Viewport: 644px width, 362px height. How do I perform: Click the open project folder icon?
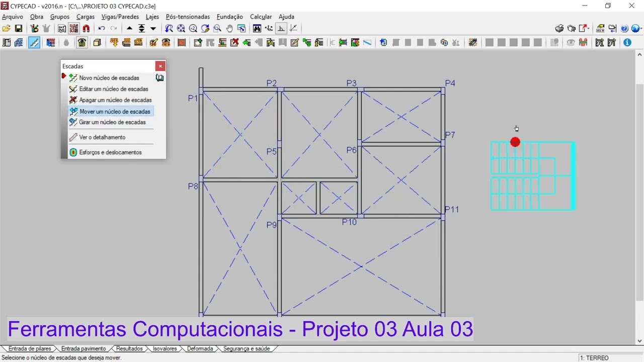(7, 29)
